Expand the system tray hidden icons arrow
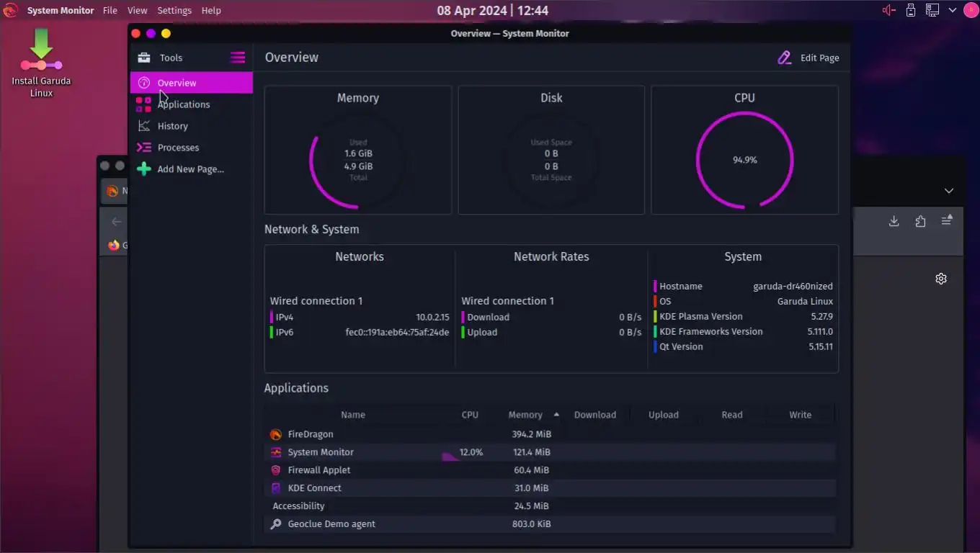This screenshot has width=980, height=553. [x=952, y=10]
